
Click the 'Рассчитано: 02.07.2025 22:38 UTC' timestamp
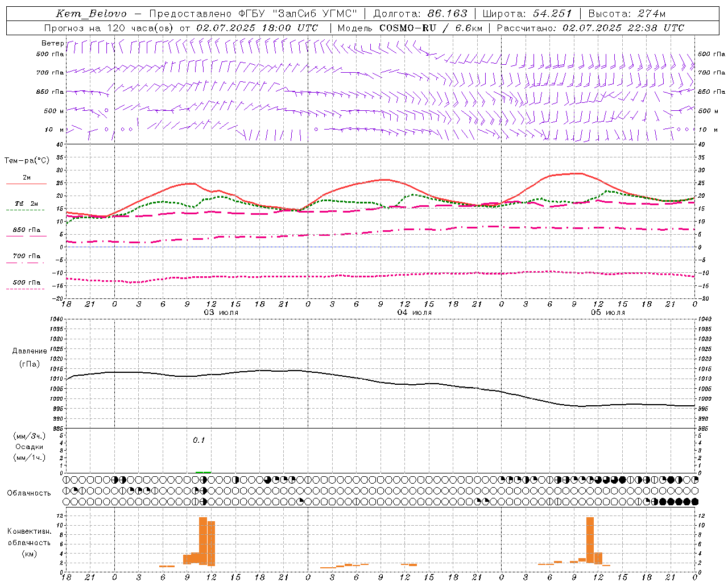coord(590,28)
